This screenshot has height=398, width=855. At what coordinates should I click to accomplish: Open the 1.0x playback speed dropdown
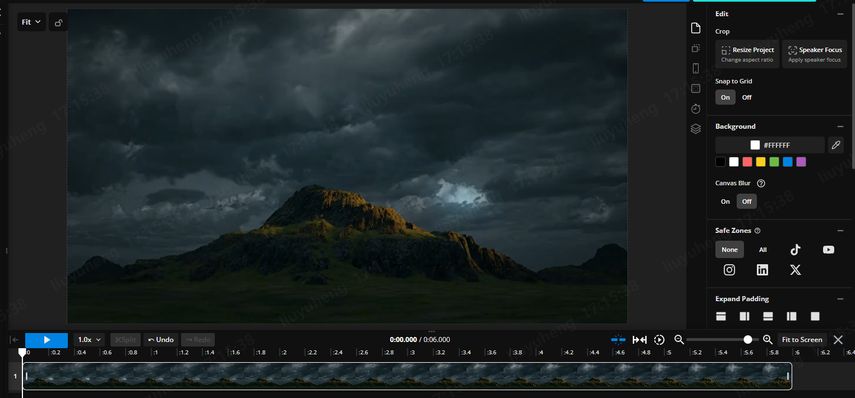[x=89, y=340]
